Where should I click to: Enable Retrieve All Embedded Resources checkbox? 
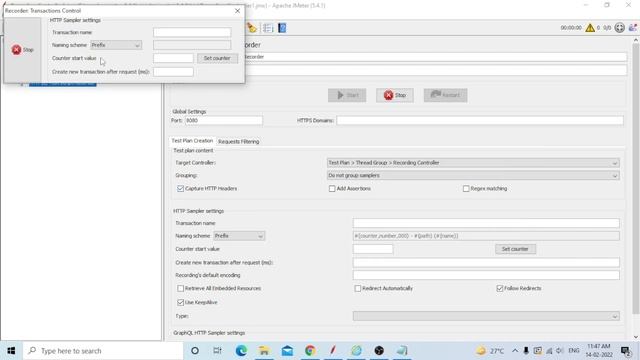[180, 288]
